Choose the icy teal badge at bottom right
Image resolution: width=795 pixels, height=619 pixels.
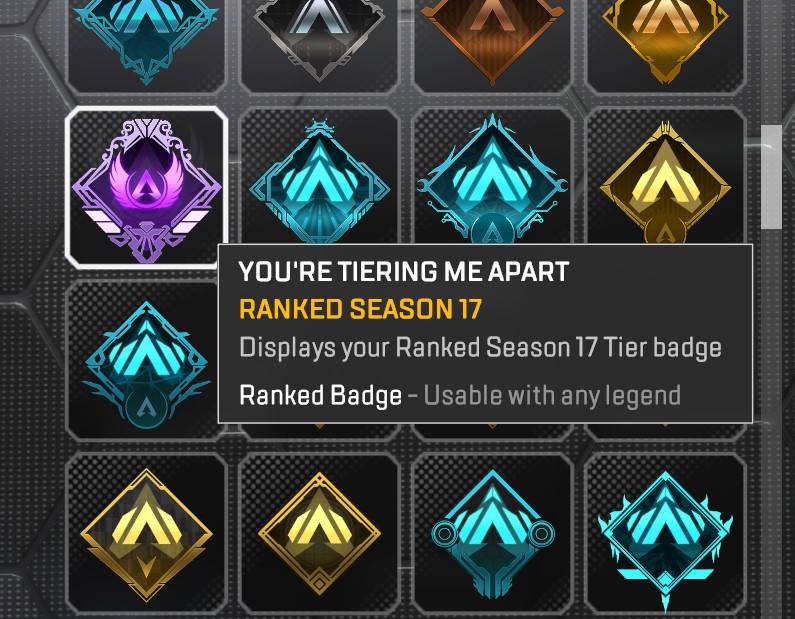[x=665, y=533]
